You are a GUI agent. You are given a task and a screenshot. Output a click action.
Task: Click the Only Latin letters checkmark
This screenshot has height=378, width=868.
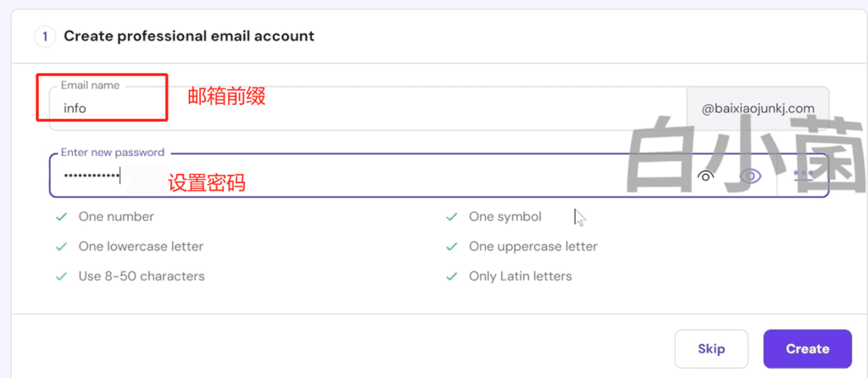452,275
